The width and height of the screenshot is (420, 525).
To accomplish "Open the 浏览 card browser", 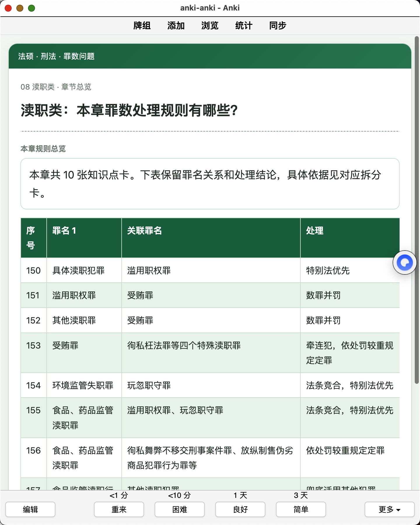I will click(210, 26).
